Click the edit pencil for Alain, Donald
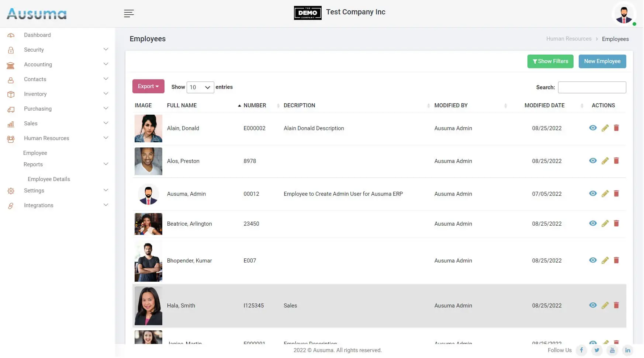644x358 pixels. 605,128
